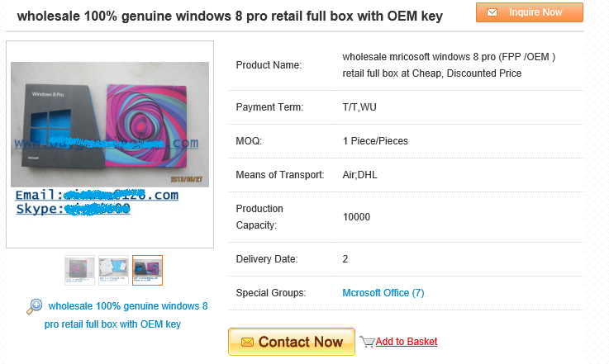Click the 1 Piece/Pieces MOQ value
Screen dimensions: 609x364
pyautogui.click(x=375, y=141)
